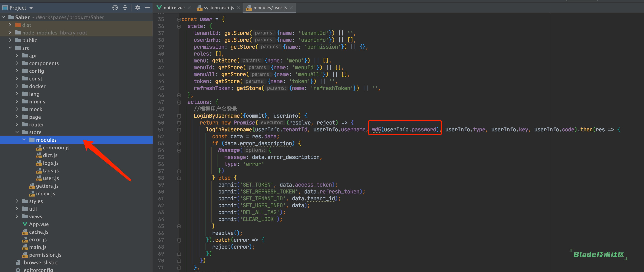Expand the mixins folder
Image resolution: width=644 pixels, height=272 pixels.
[17, 101]
